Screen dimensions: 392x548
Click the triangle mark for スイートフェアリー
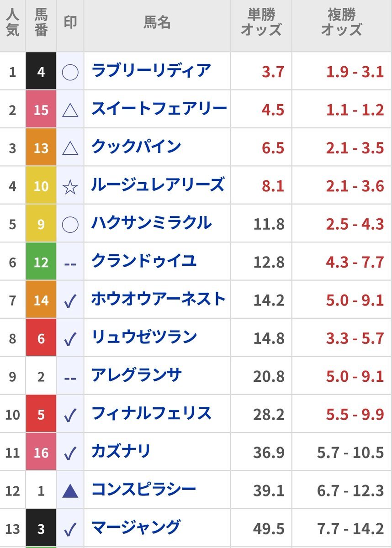click(70, 110)
